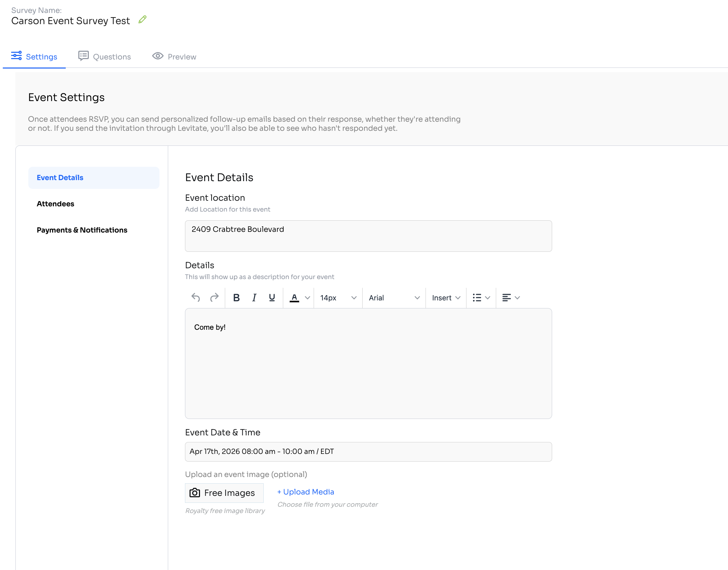
Task: Open Payments & Notifications section
Action: click(x=82, y=230)
